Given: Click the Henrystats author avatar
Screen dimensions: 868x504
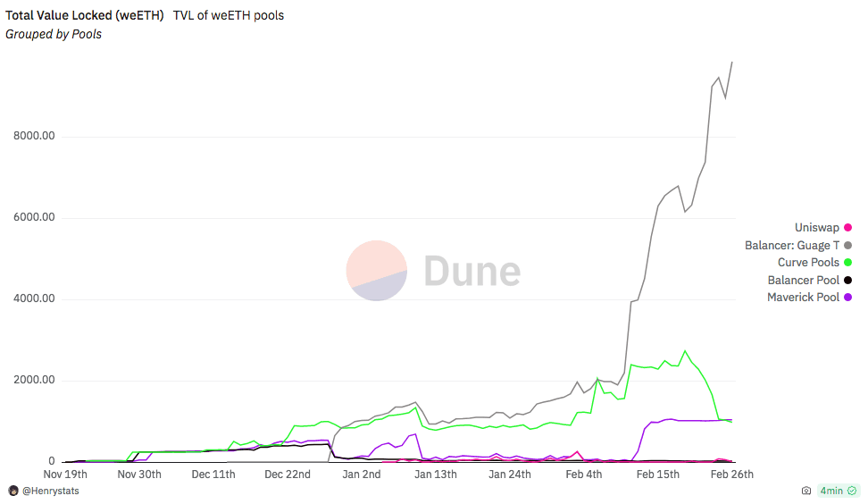Looking at the screenshot, I should tap(13, 491).
